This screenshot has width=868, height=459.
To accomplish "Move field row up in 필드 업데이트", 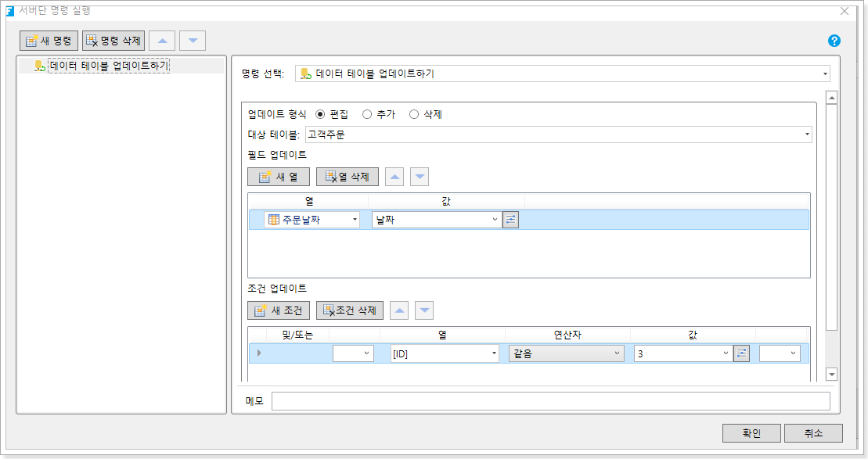I will point(395,177).
